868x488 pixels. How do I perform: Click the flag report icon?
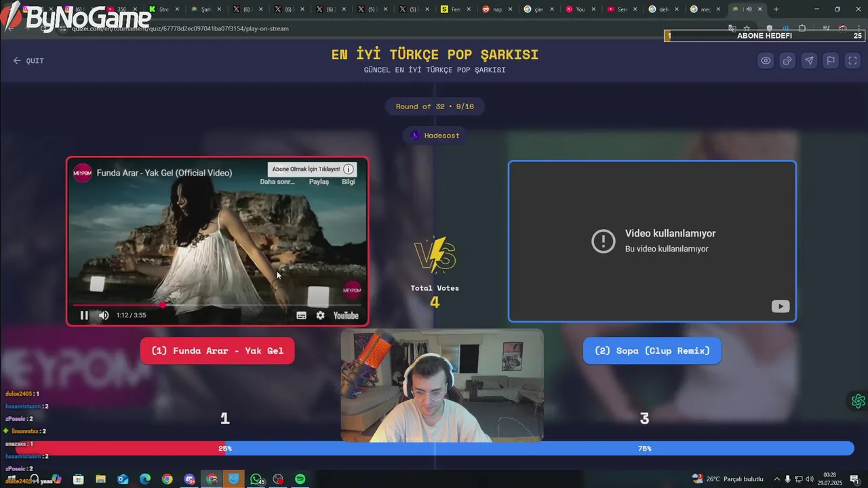[x=831, y=60]
